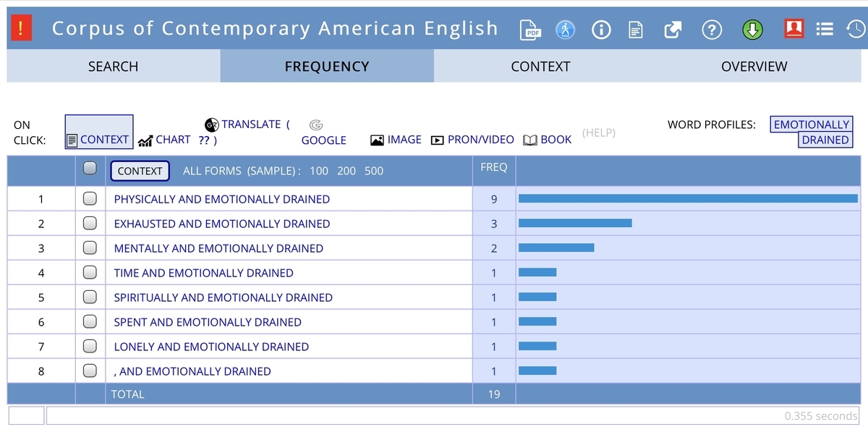The height and width of the screenshot is (427, 868).
Task: Check the box for TIME AND EMOTIONALLY DRAINED
Action: (90, 272)
